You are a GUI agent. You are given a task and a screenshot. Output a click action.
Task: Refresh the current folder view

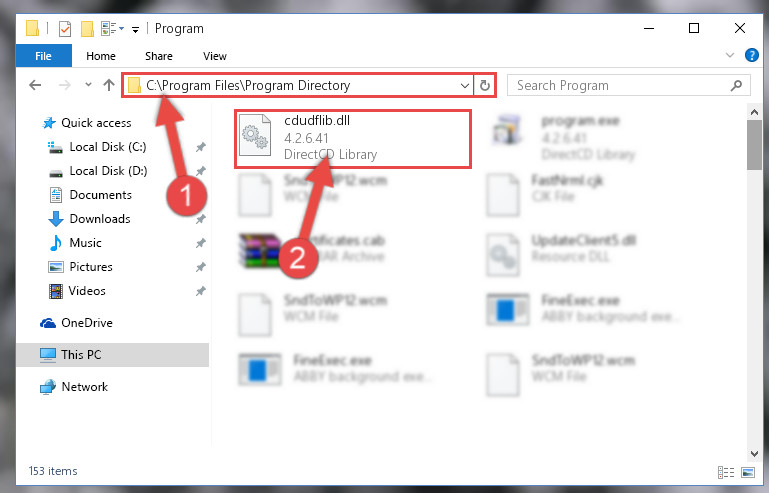[485, 85]
